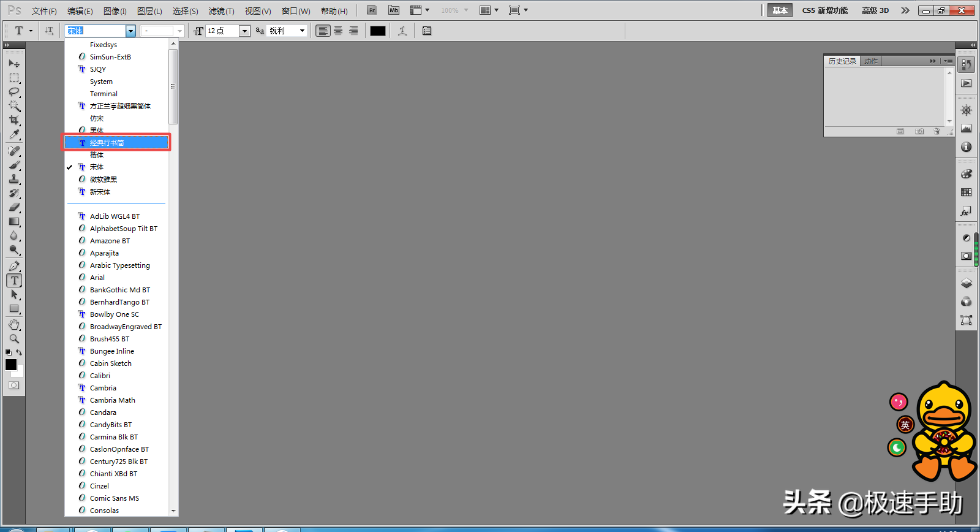
Task: Open the 滤镜(T) menu
Action: [x=221, y=11]
